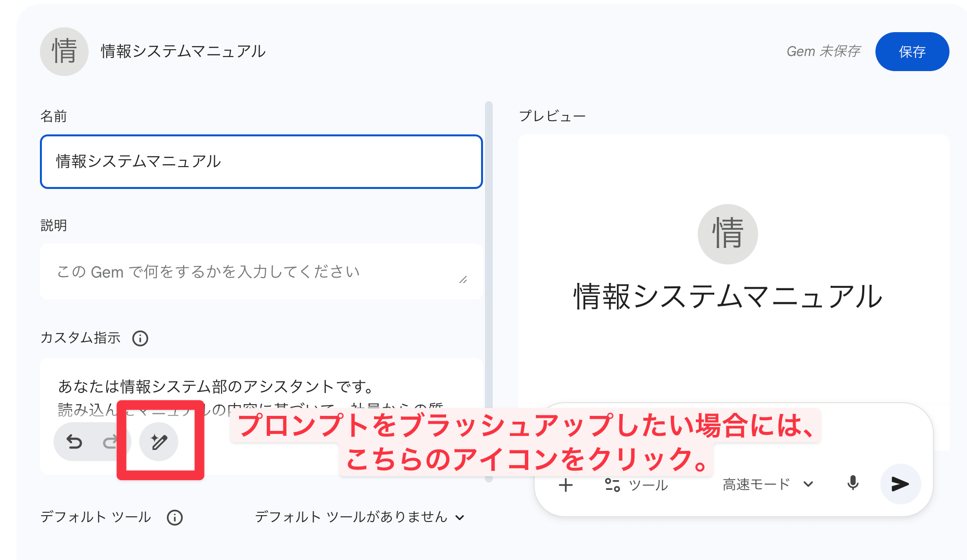Image resolution: width=967 pixels, height=560 pixels.
Task: Click the undo arrow icon
Action: coord(74,442)
